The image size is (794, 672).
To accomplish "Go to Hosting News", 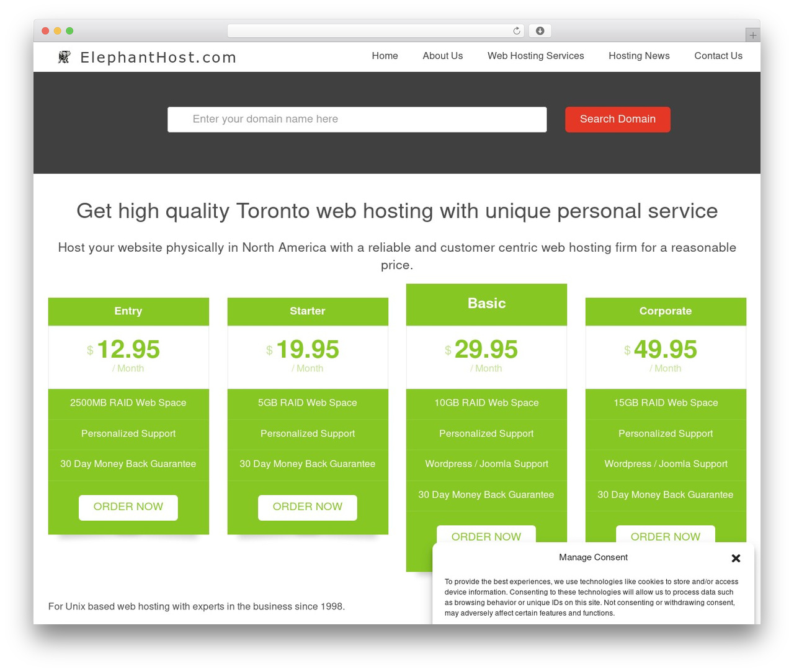I will tap(639, 56).
